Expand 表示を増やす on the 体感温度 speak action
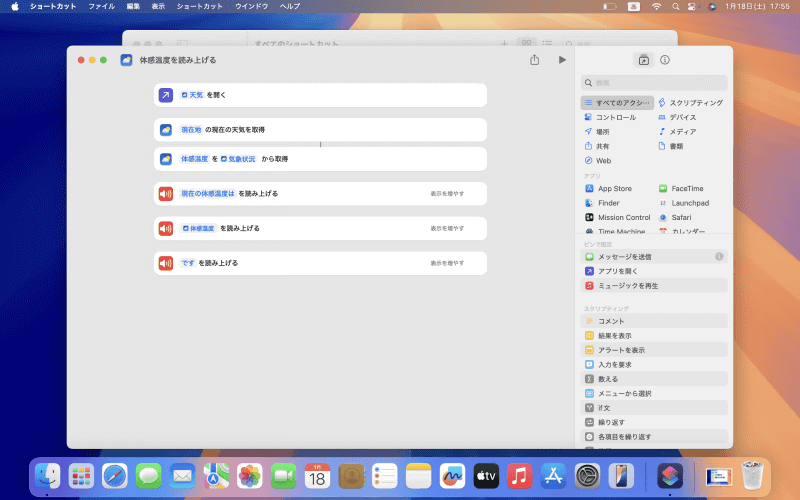800x500 pixels. click(x=447, y=228)
